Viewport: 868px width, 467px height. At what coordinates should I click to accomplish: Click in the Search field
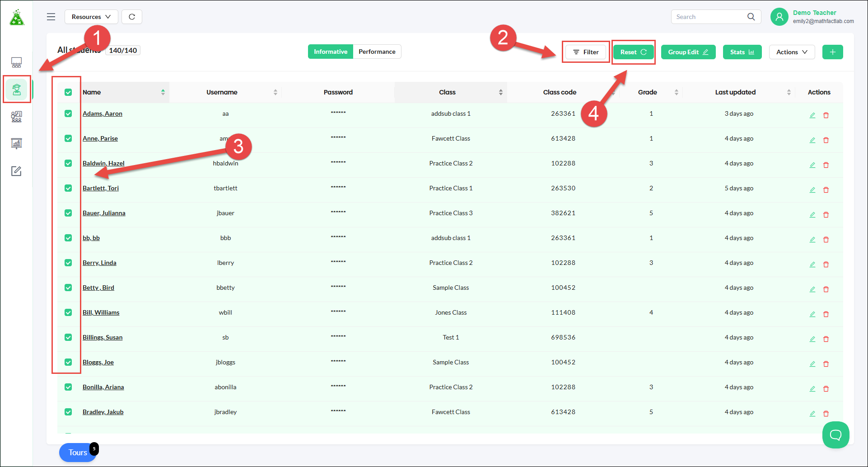coord(710,17)
